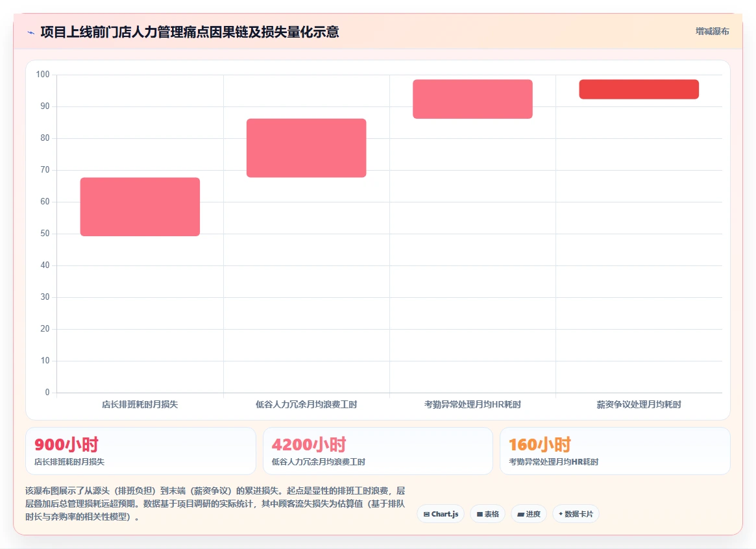Click the y-axis value 50
This screenshot has height=549, width=756.
(45, 233)
